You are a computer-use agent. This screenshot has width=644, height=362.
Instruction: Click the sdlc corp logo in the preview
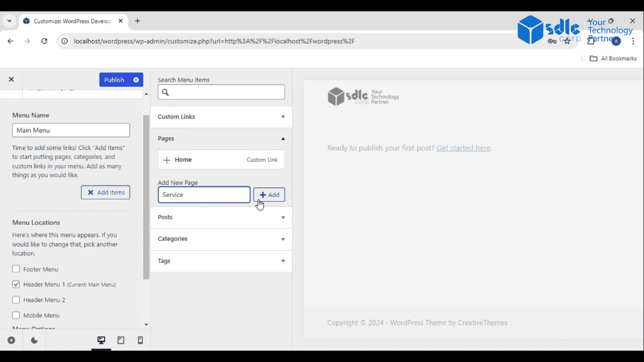[x=363, y=96]
